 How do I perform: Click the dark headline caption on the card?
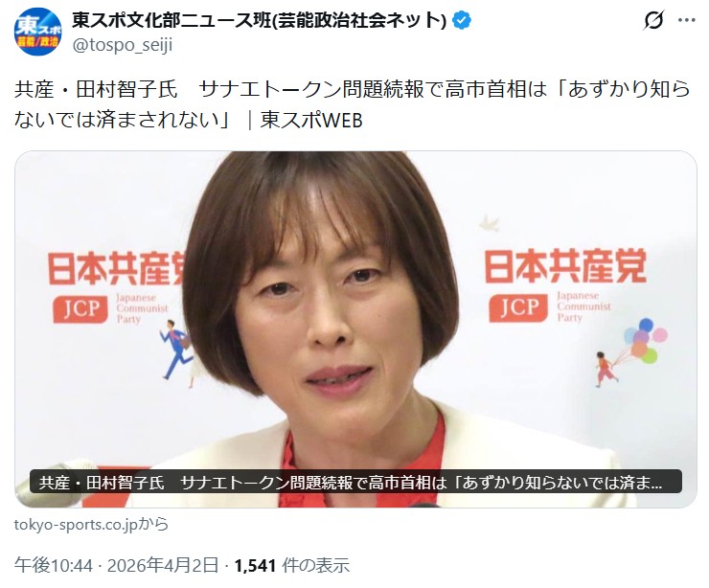(x=355, y=482)
